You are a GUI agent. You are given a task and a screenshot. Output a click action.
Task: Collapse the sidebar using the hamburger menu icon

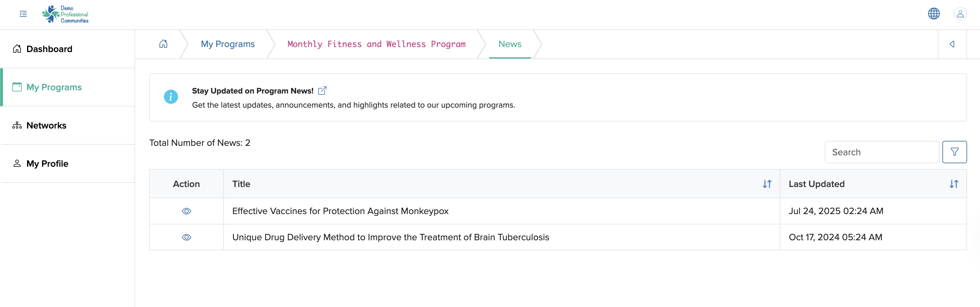coord(23,14)
